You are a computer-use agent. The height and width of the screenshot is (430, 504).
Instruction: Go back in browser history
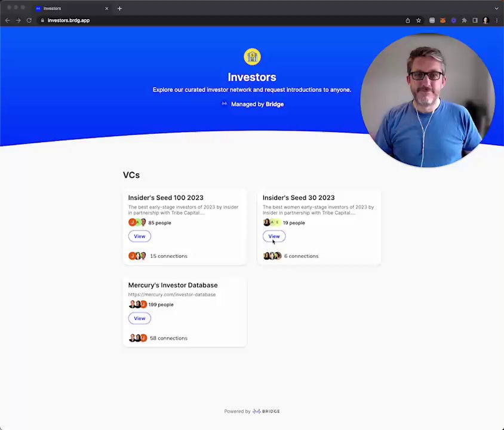pyautogui.click(x=7, y=20)
